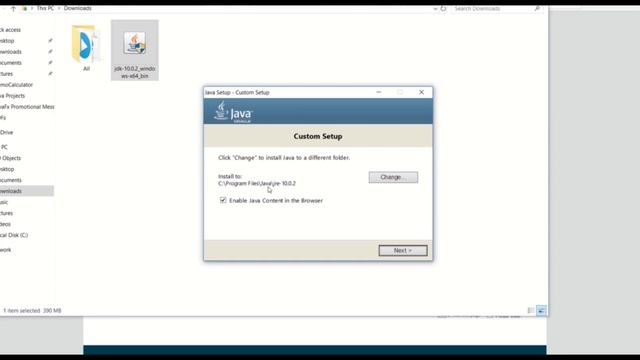Open Desktop under This PC

7,169
